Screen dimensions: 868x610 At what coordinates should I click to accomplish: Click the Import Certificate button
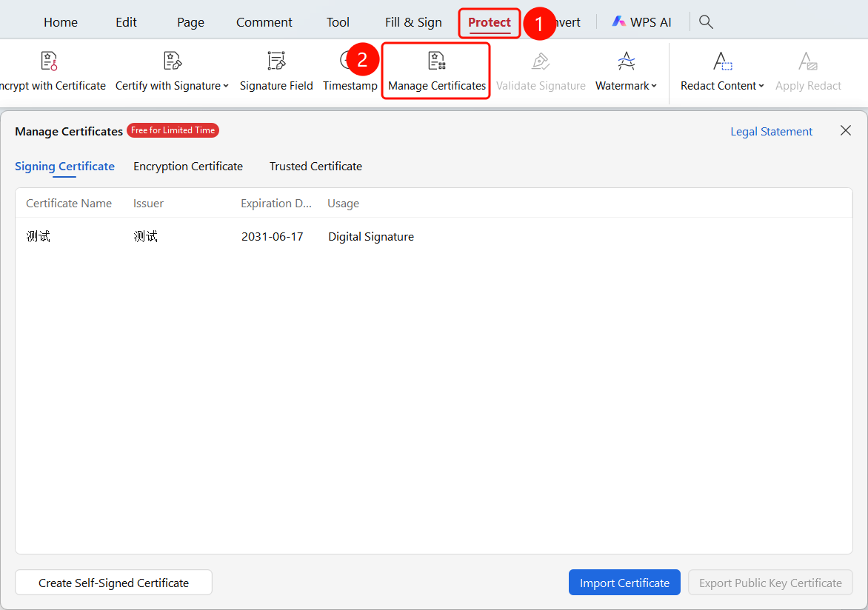coord(624,583)
